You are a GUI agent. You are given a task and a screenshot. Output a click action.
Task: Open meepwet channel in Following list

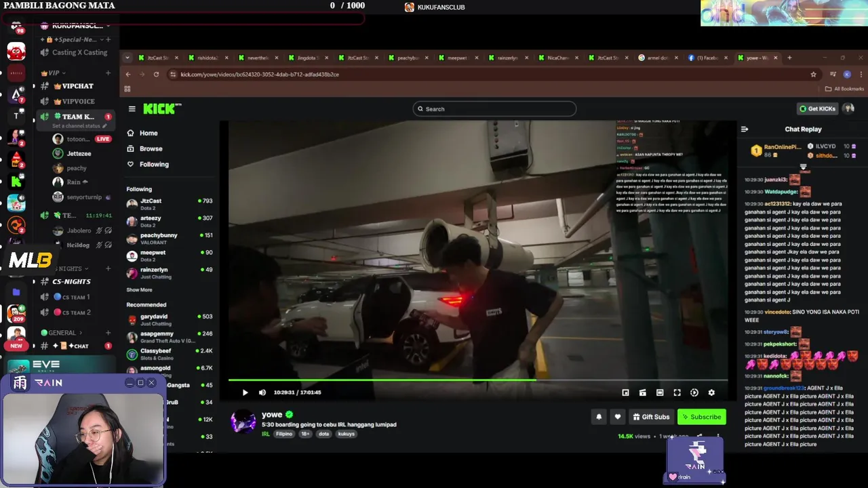[170, 255]
